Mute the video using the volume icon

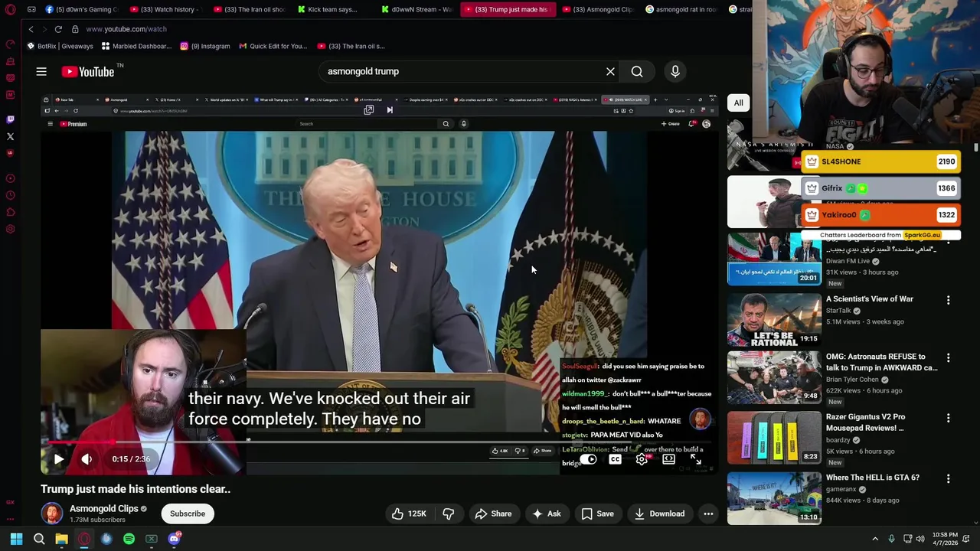pos(87,459)
